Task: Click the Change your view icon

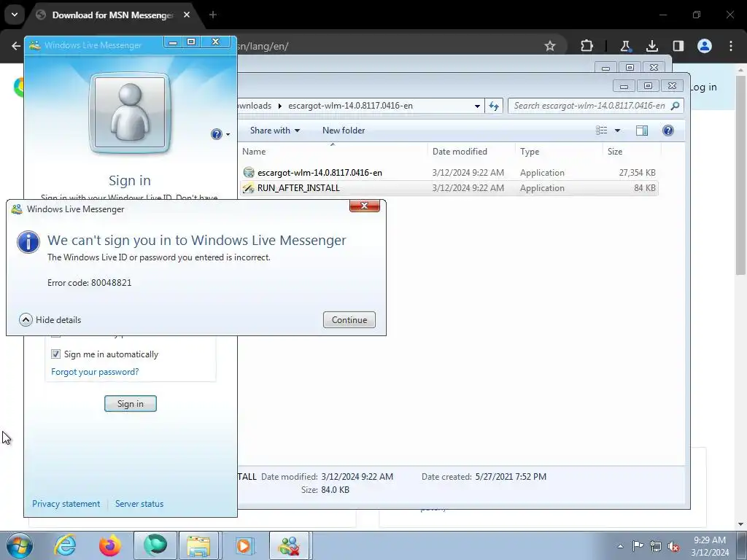Action: click(x=602, y=131)
